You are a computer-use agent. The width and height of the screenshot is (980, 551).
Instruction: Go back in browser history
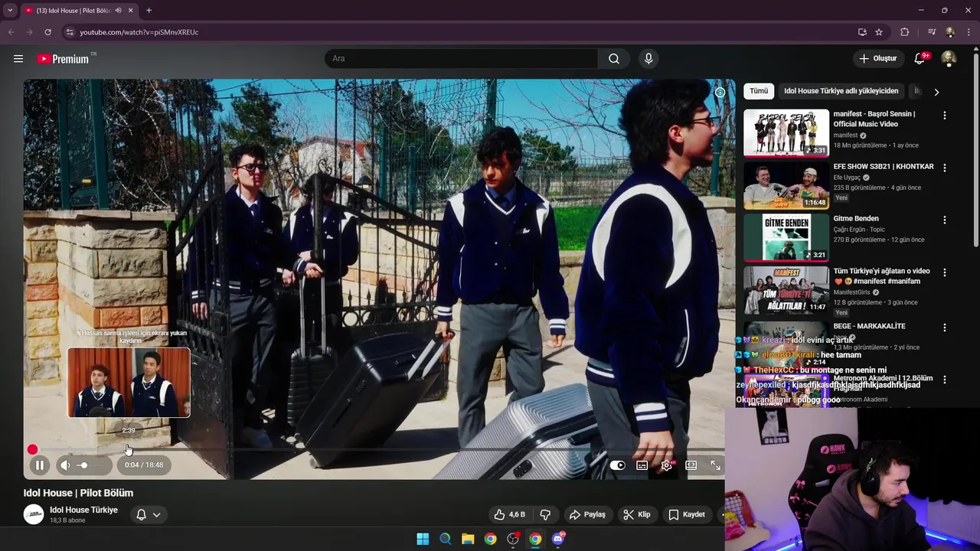11,32
